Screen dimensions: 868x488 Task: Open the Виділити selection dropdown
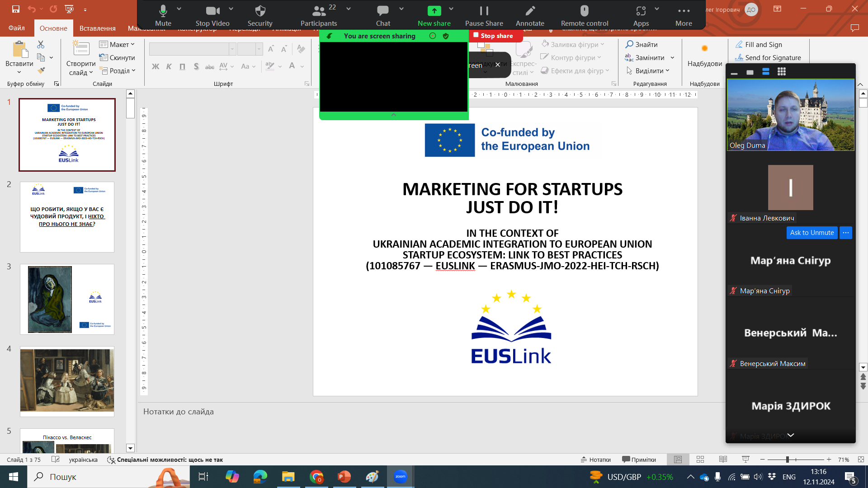[649, 71]
